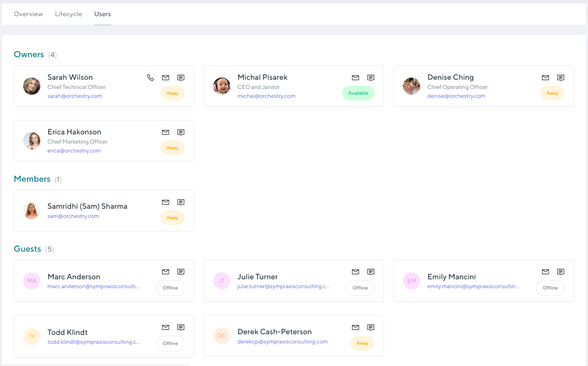Open sarah@orchestry.com email link
This screenshot has width=588, height=366.
coord(75,96)
